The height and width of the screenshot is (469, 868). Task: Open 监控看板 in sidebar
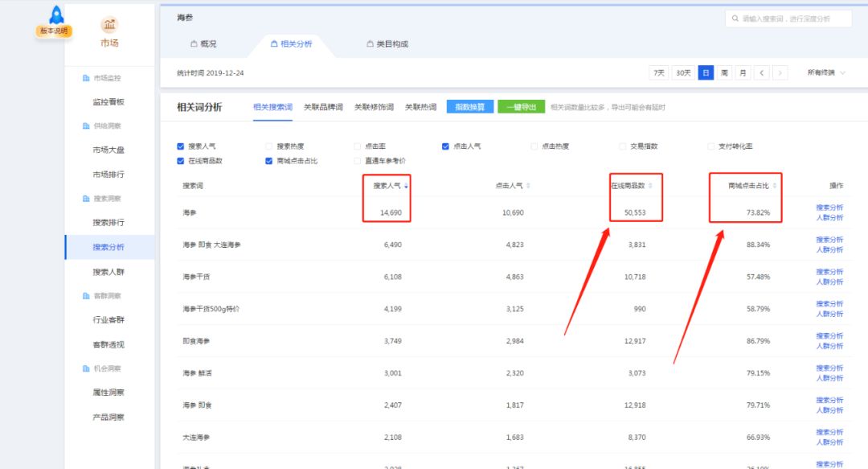pyautogui.click(x=108, y=102)
